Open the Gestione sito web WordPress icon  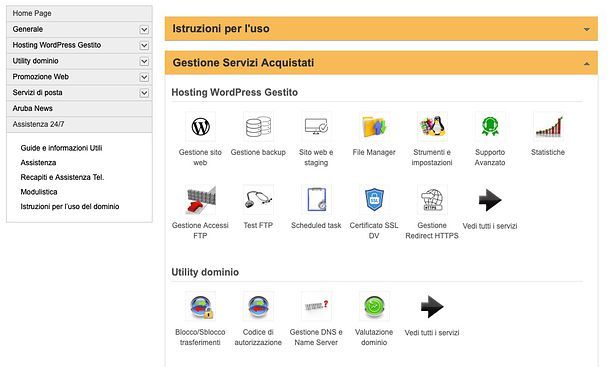click(200, 126)
